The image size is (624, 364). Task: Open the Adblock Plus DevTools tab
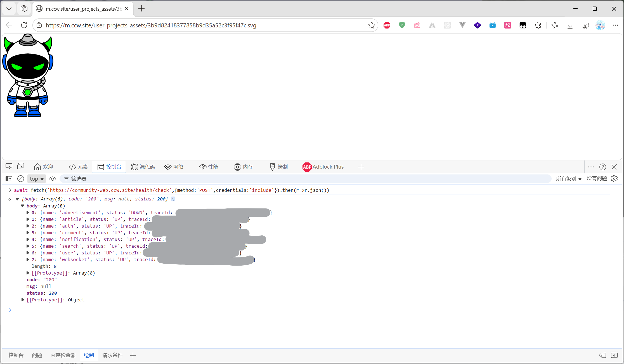click(x=323, y=167)
